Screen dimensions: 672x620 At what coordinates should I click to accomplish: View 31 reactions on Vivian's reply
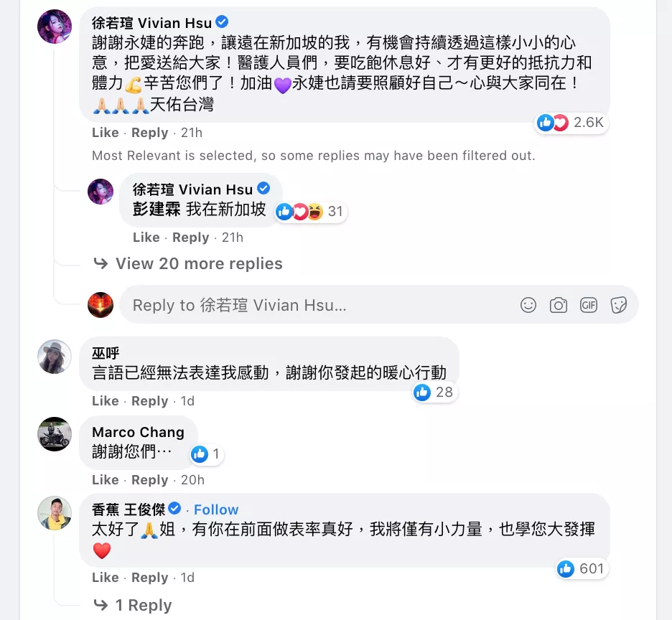(310, 211)
